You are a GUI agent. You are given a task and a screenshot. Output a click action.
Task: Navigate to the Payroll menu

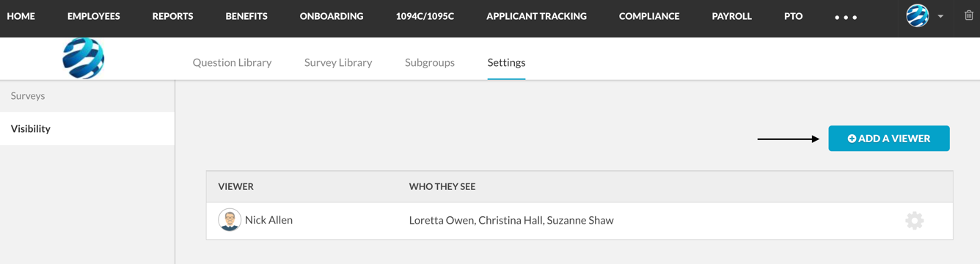point(731,16)
